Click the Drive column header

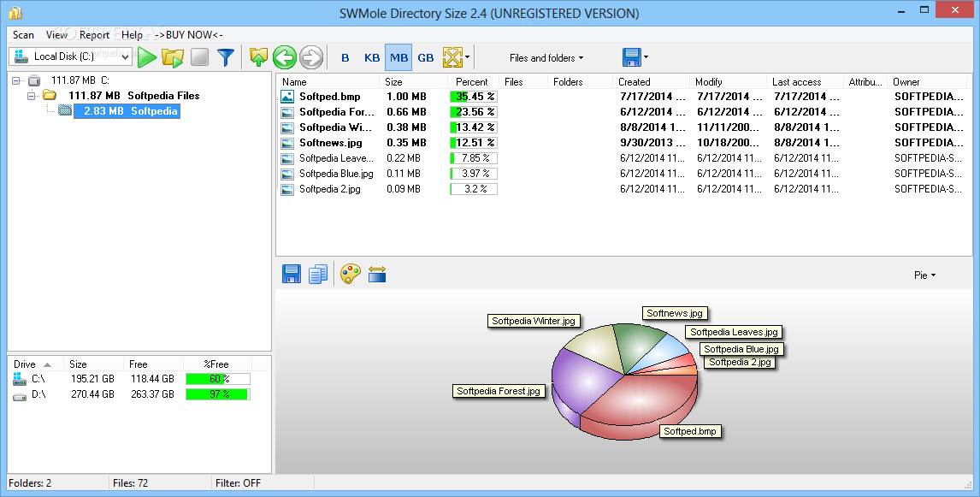tap(36, 364)
